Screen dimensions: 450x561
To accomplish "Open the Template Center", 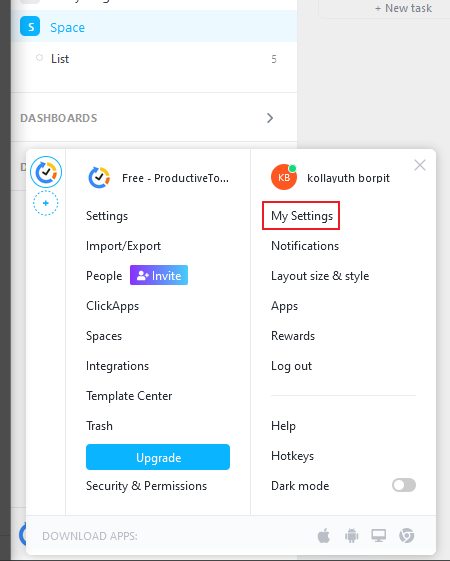I will click(129, 396).
